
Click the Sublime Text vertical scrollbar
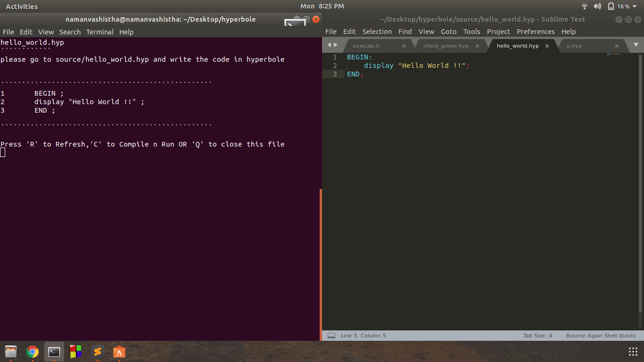coord(640,183)
